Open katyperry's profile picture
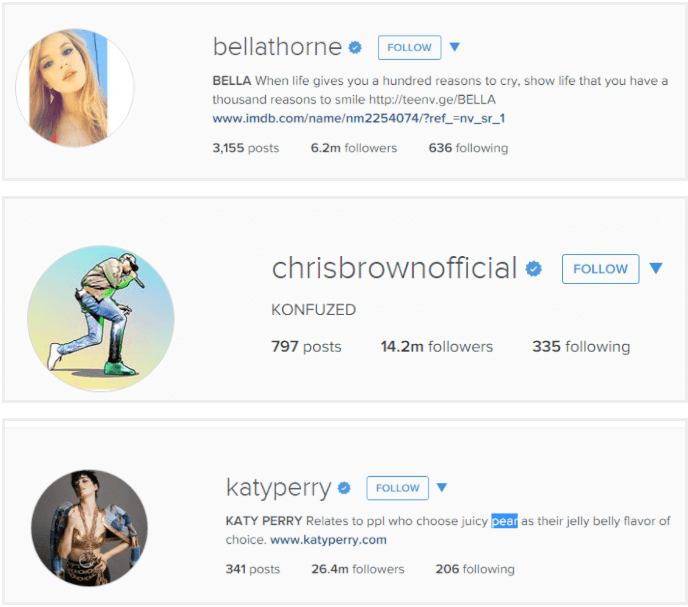 tap(90, 528)
